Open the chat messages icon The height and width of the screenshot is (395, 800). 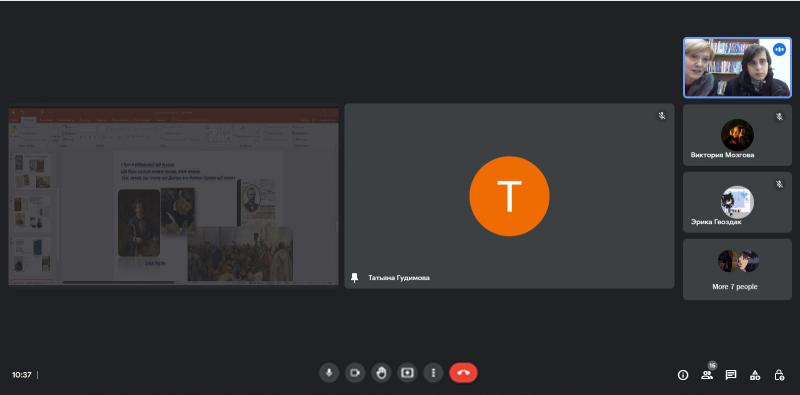coord(731,375)
